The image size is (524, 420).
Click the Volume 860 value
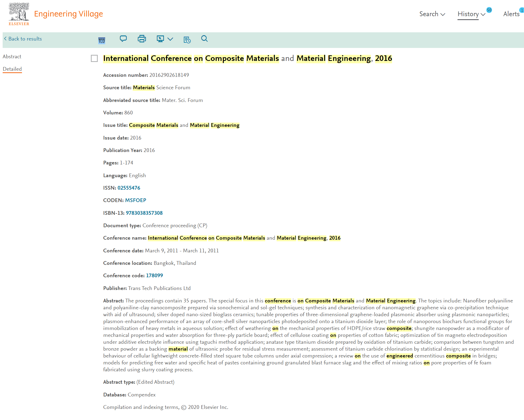[x=128, y=113]
